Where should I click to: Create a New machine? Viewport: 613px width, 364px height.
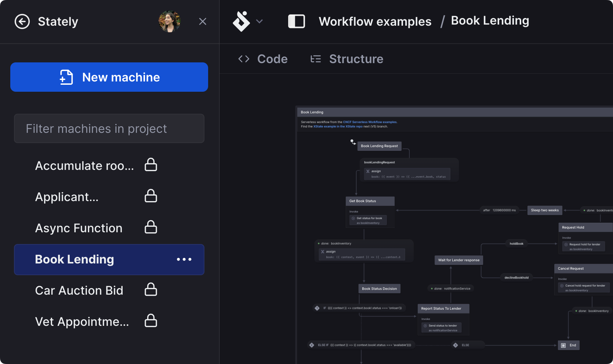click(109, 77)
